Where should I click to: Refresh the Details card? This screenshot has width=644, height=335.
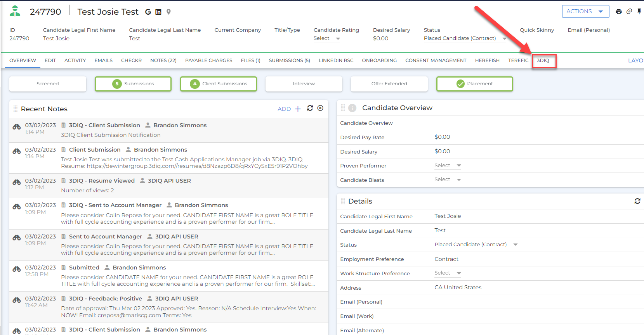tap(637, 201)
